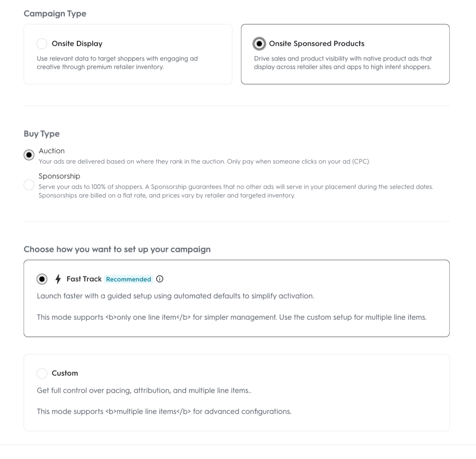This screenshot has height=459, width=476.
Task: Click the Auction label text
Action: [x=52, y=151]
